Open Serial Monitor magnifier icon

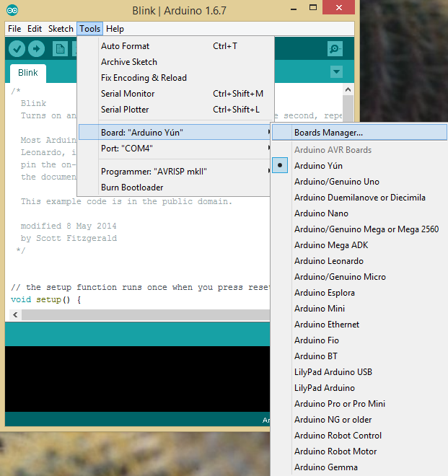point(335,48)
